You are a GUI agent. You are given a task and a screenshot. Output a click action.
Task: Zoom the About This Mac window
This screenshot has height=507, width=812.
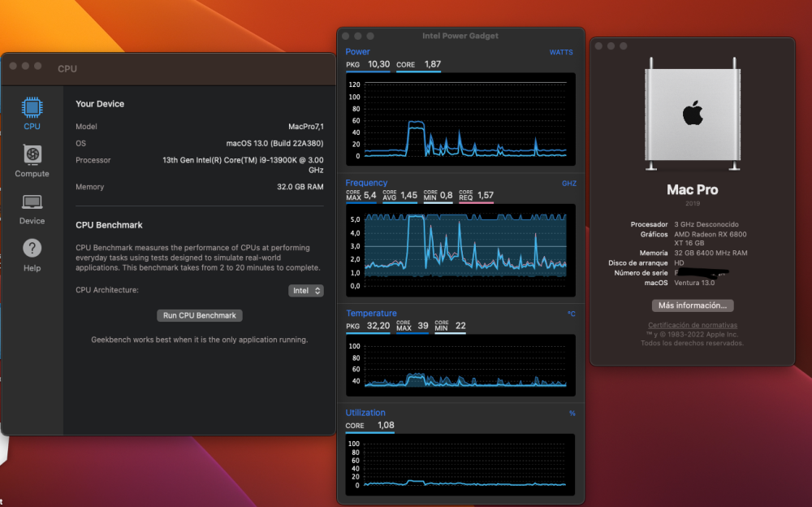(624, 45)
